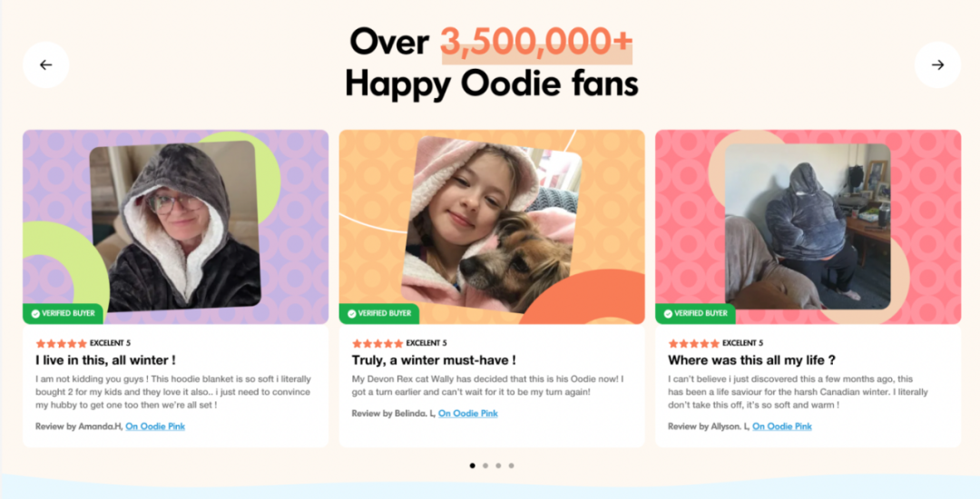This screenshot has height=499, width=980.
Task: Click star rating on "I live in this" review
Action: point(62,344)
